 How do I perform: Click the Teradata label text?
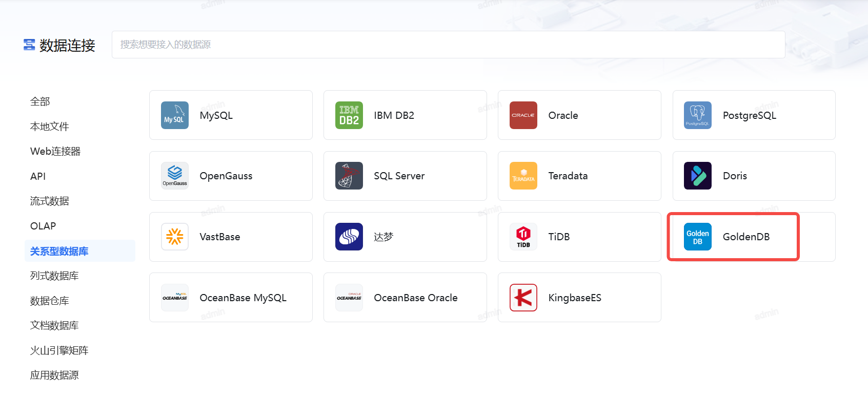click(x=568, y=176)
